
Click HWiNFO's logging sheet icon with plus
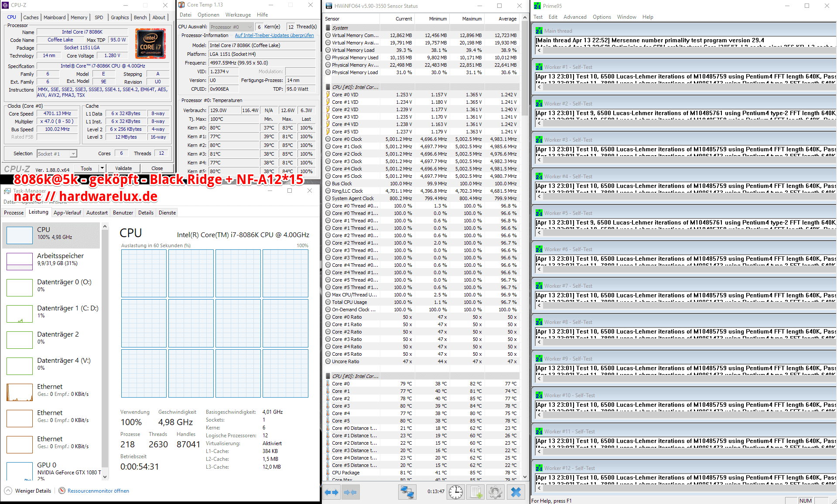click(475, 492)
